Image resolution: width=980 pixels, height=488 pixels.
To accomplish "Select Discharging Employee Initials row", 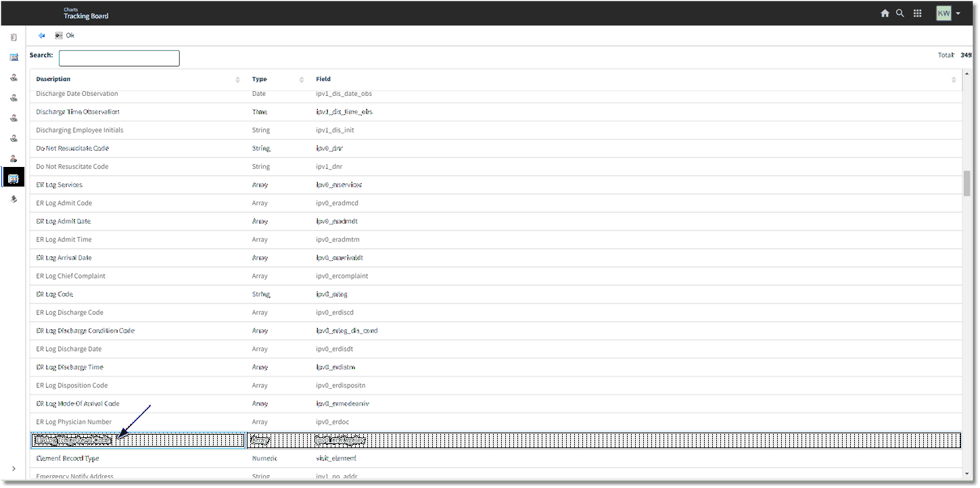I will point(496,130).
